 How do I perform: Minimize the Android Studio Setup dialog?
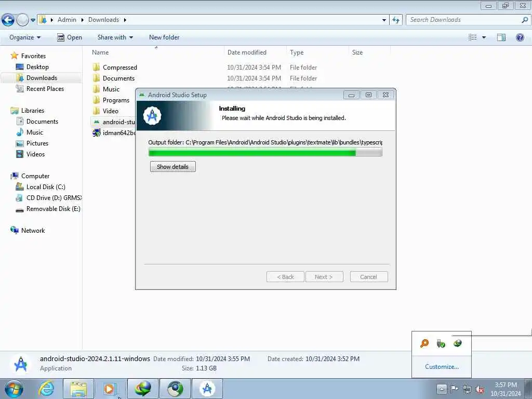[351, 95]
